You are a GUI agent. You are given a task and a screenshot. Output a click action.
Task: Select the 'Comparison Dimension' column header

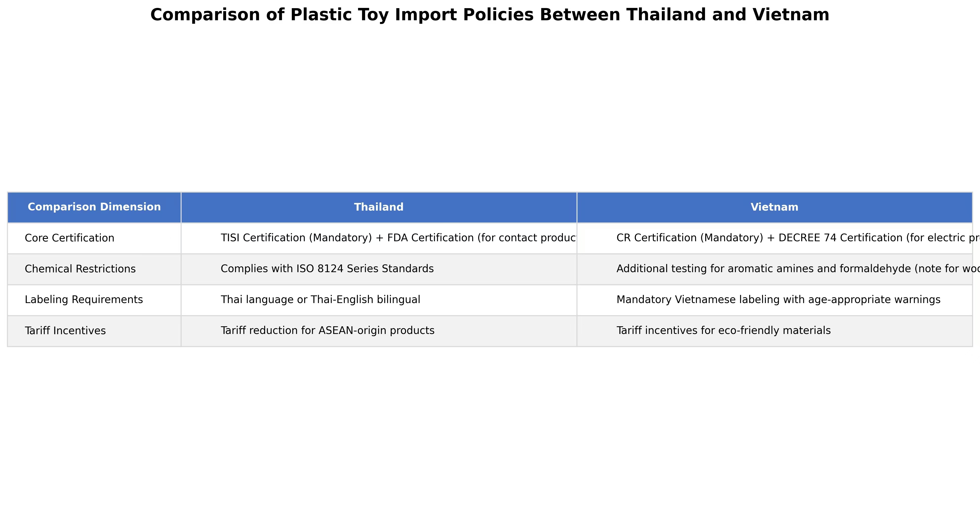click(x=94, y=207)
